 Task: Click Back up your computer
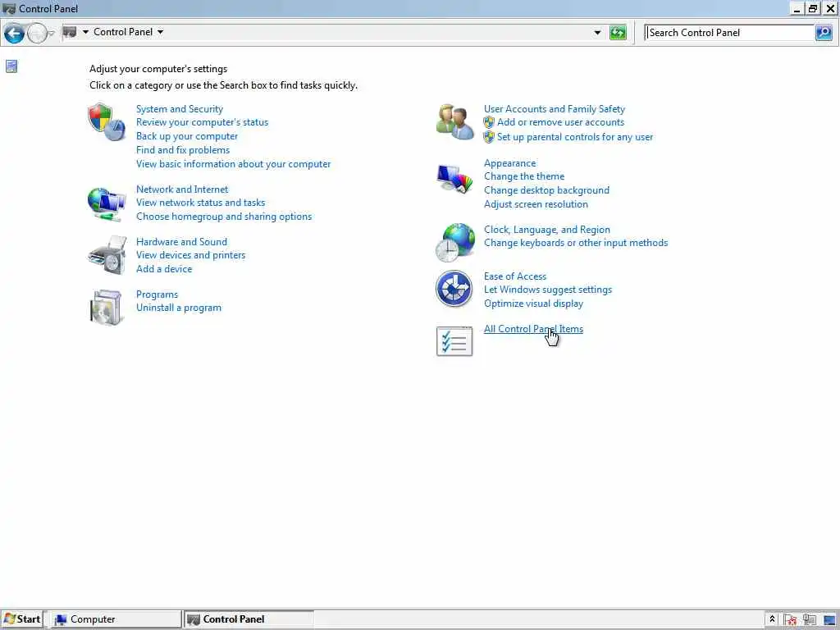click(187, 136)
